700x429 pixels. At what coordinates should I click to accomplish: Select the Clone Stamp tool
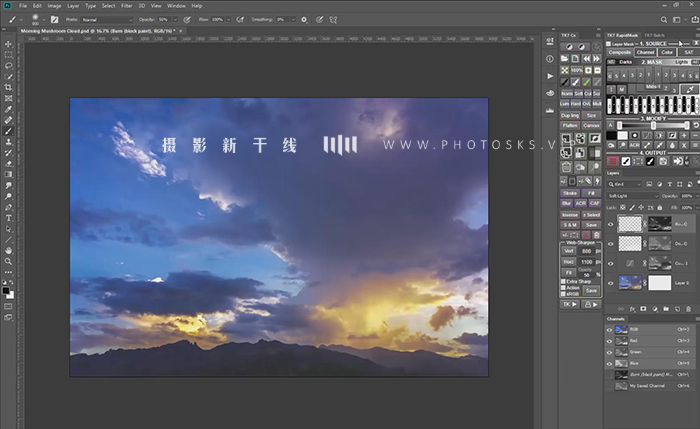8,142
